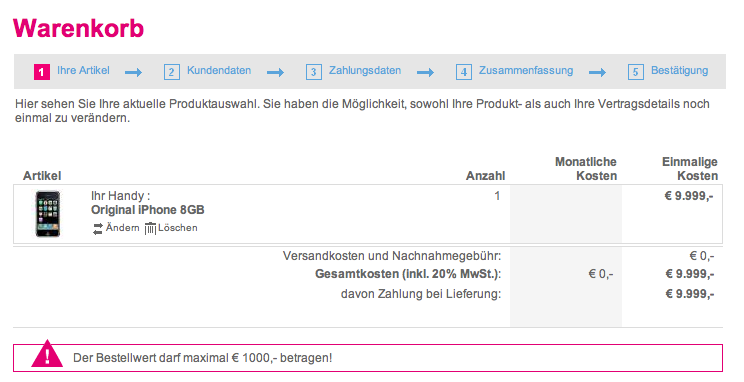Click the Monatliche Kosten column header
The image size is (744, 382).
tap(586, 168)
